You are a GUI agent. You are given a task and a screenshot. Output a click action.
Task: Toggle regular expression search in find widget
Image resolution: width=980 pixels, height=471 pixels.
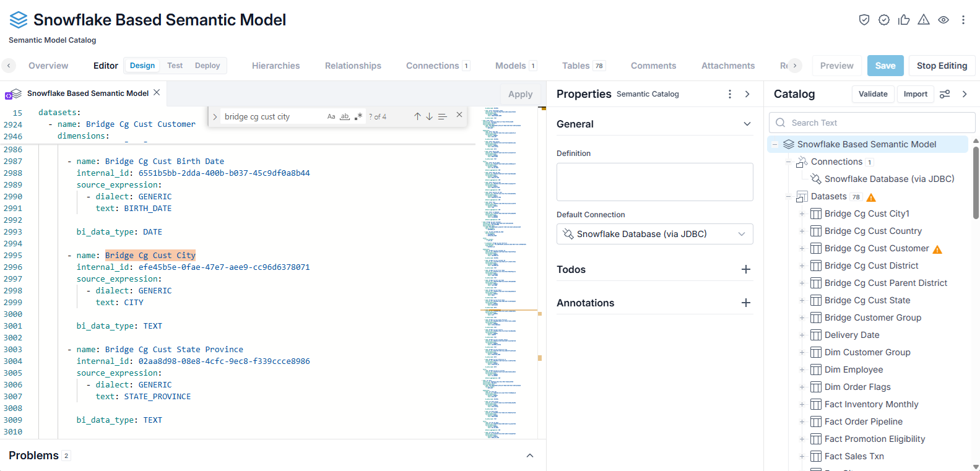click(358, 116)
